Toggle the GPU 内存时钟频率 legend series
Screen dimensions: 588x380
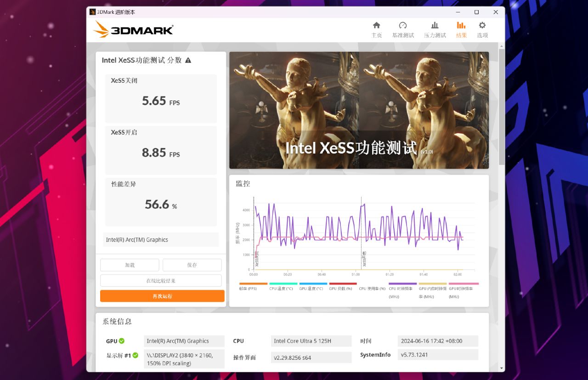[432, 290]
